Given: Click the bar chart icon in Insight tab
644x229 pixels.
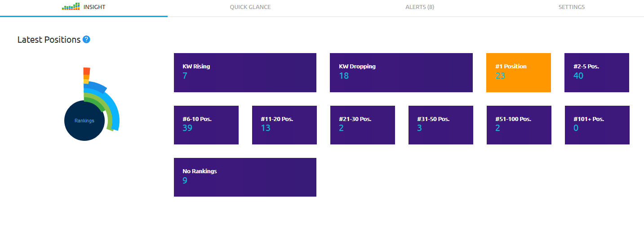Looking at the screenshot, I should click(x=71, y=7).
